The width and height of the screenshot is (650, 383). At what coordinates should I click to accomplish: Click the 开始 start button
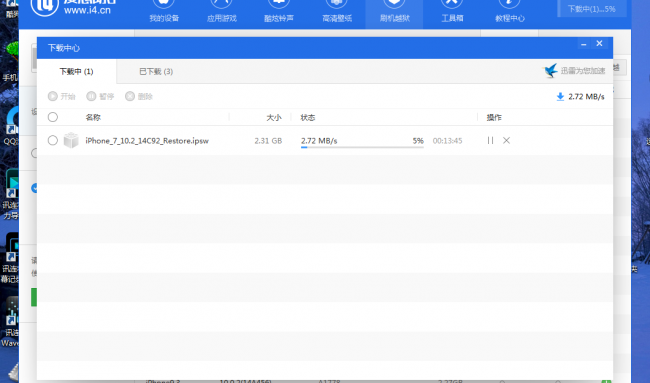point(62,97)
